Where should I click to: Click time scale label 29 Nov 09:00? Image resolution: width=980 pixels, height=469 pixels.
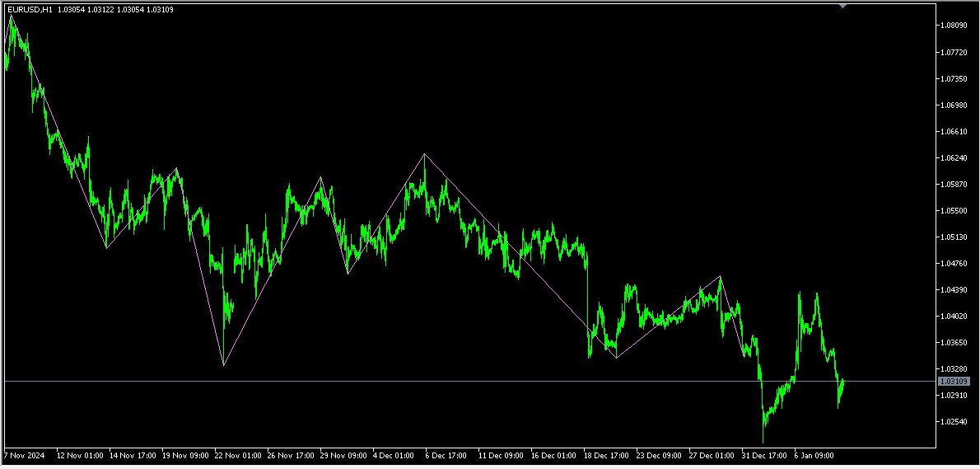tap(343, 455)
